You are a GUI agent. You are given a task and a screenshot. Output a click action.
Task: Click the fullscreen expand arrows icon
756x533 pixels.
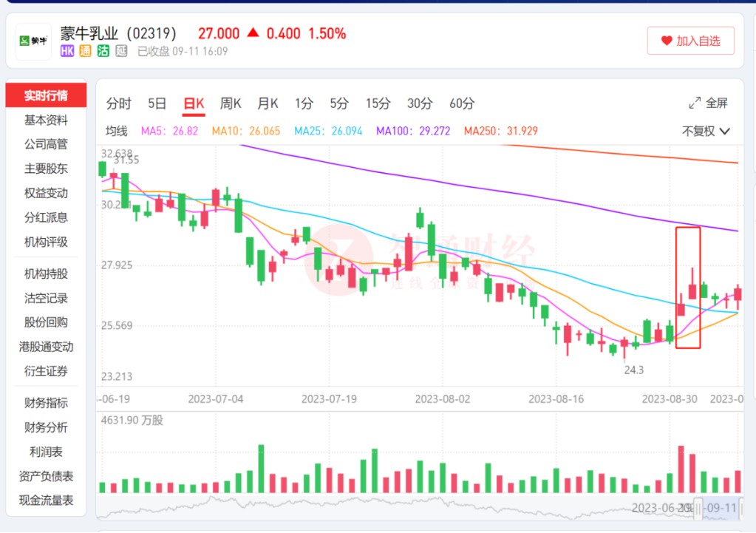click(x=695, y=103)
